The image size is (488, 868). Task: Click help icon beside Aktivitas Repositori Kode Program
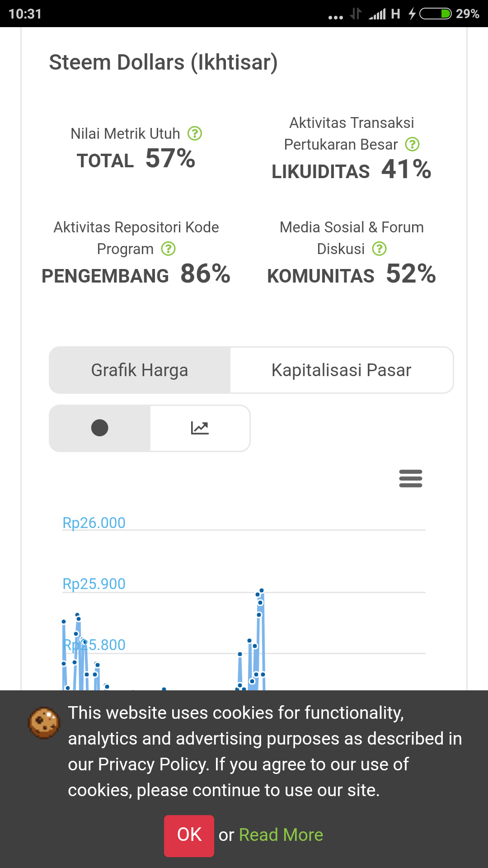point(169,249)
